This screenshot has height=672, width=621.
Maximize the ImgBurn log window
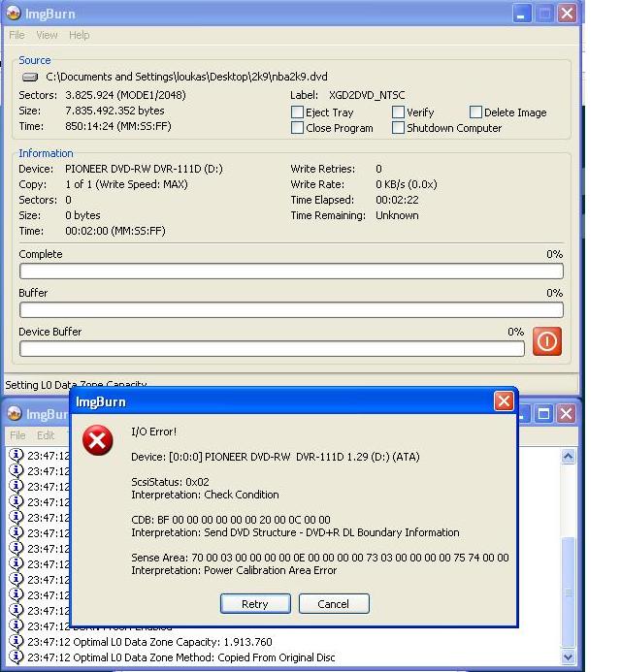(x=543, y=414)
